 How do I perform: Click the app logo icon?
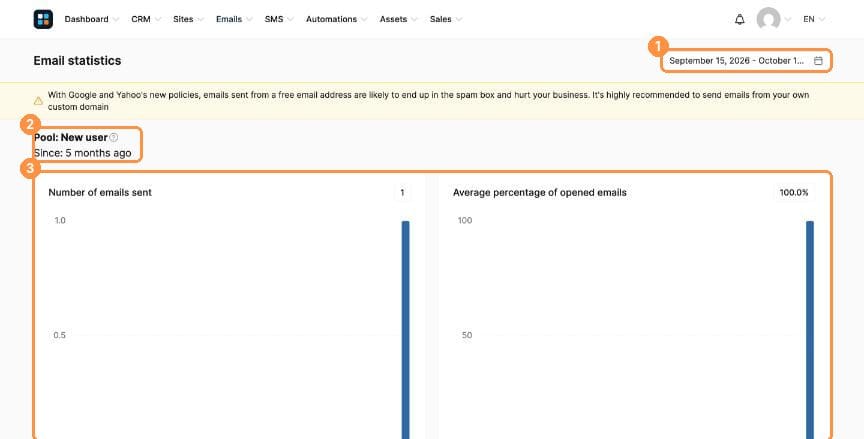point(43,19)
